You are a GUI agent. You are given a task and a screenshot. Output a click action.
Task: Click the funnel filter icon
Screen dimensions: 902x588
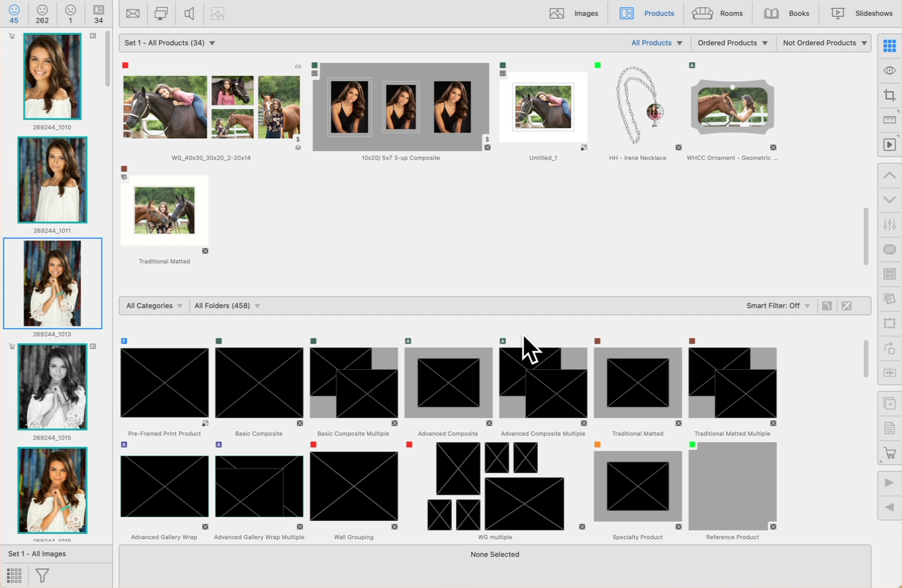(x=42, y=574)
